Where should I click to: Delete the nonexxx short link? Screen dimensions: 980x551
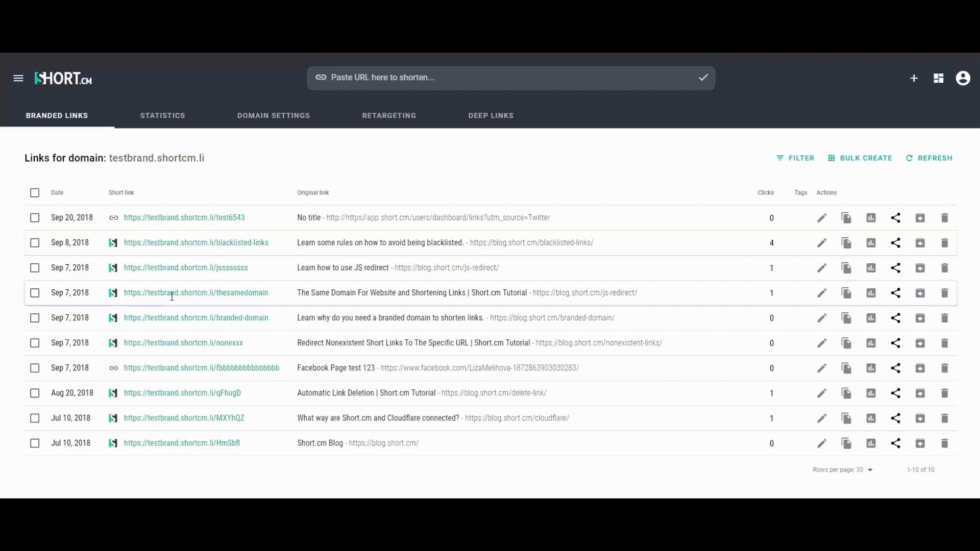coord(944,343)
